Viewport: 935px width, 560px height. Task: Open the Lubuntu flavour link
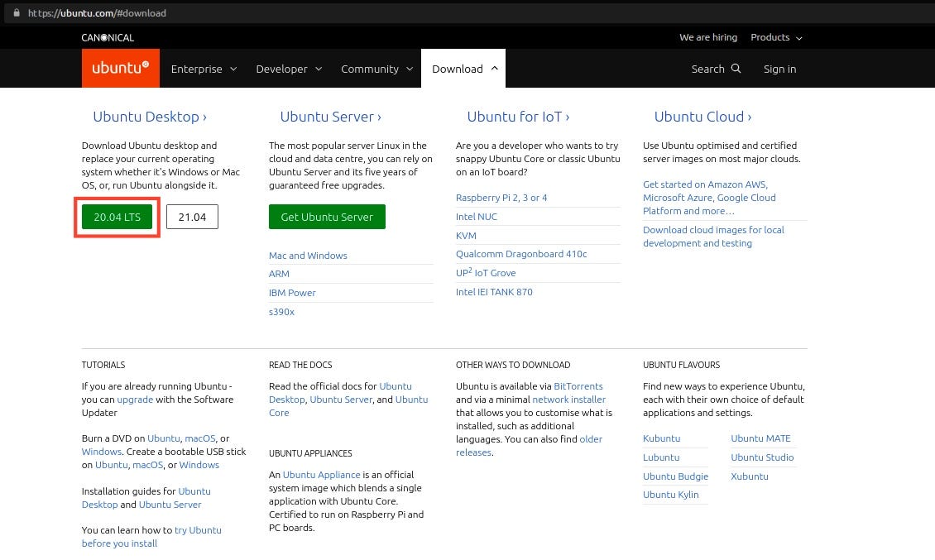tap(660, 457)
